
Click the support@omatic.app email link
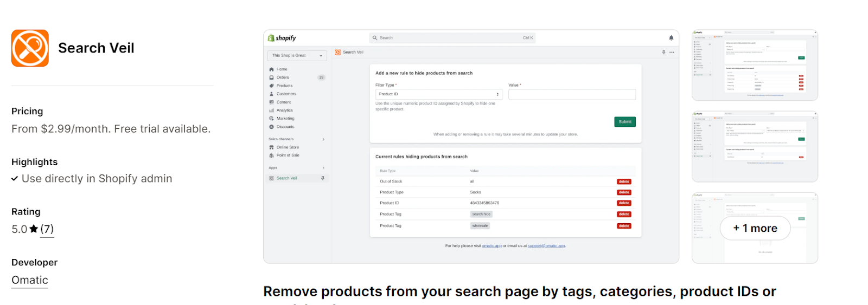[x=546, y=246]
